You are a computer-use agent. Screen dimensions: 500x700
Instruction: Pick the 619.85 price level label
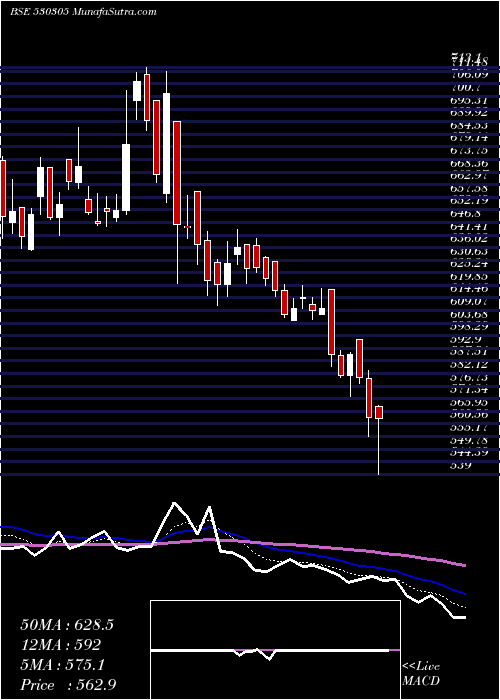tap(469, 277)
